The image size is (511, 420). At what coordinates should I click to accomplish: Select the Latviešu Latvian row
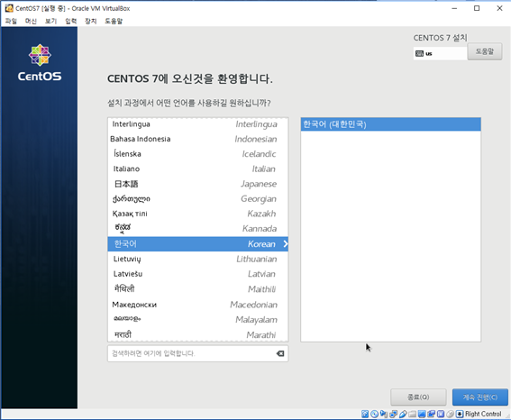coord(197,274)
